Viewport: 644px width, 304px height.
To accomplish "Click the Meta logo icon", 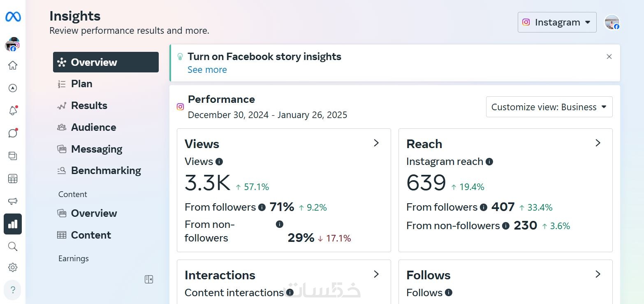I will pos(13,17).
